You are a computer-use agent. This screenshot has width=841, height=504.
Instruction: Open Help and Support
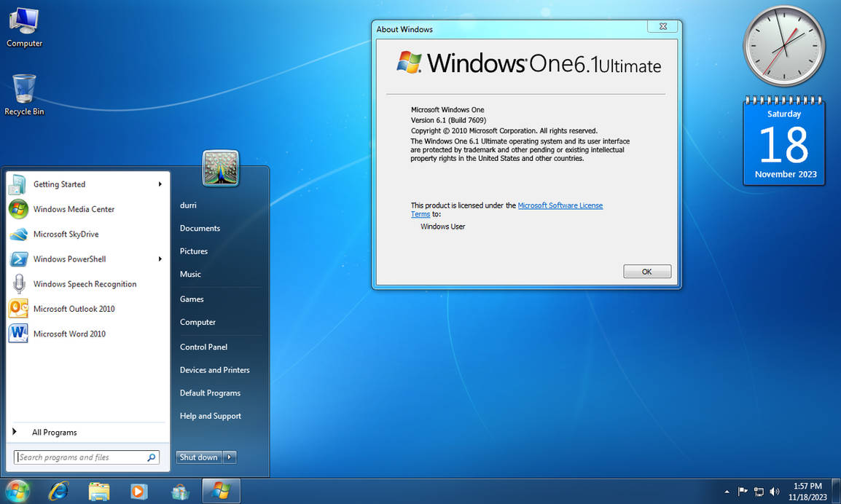210,416
